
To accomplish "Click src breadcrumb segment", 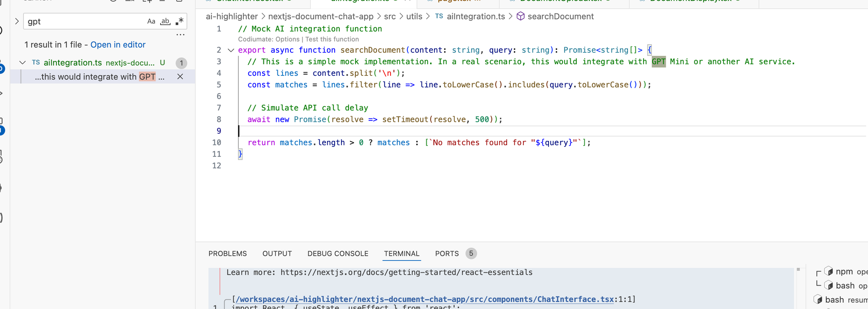I will tap(390, 16).
